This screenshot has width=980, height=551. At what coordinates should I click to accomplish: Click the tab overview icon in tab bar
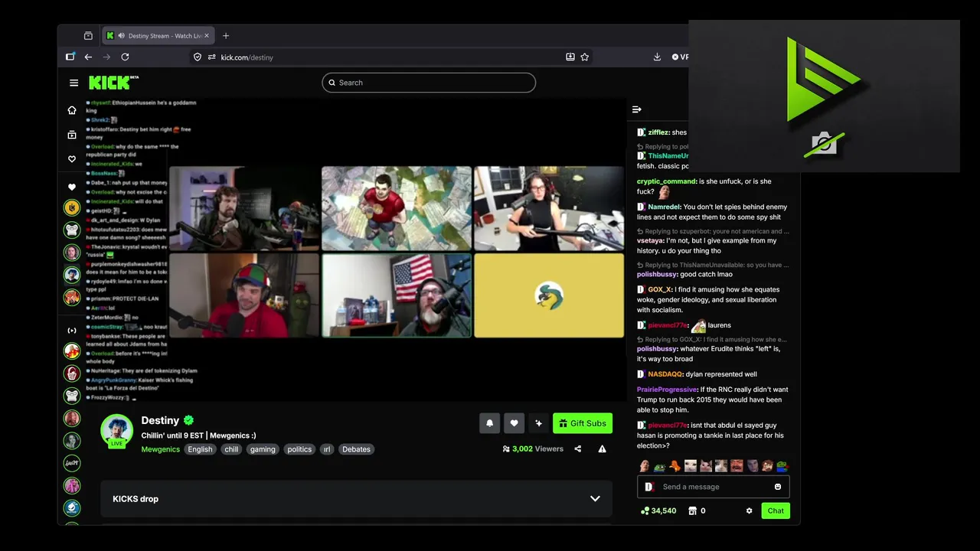click(x=88, y=36)
